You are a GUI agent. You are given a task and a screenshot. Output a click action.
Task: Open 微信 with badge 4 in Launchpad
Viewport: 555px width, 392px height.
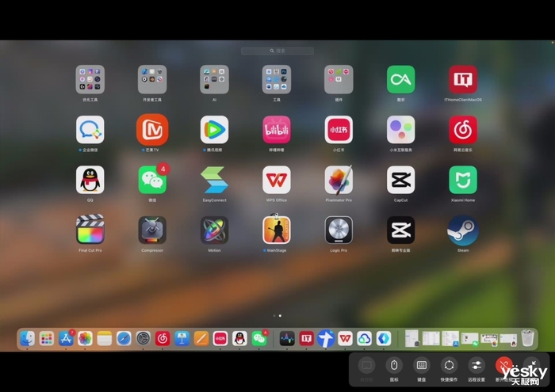[152, 181]
